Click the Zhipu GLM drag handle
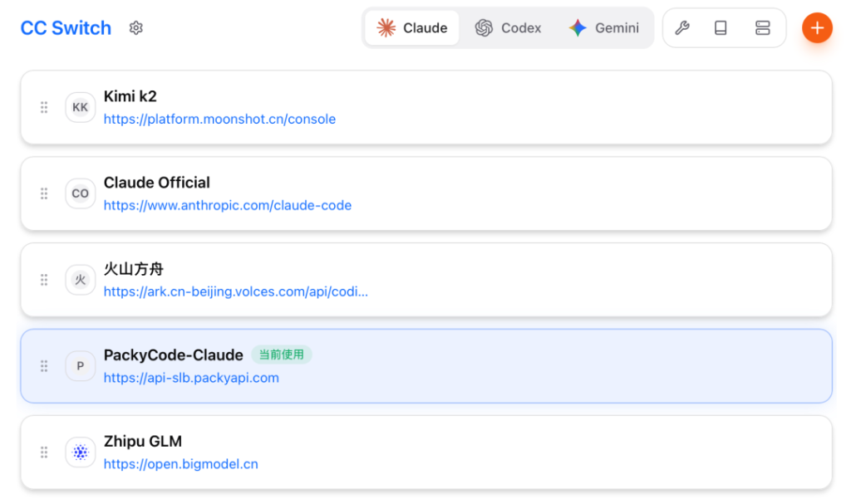This screenshot has width=851, height=504. 44,453
